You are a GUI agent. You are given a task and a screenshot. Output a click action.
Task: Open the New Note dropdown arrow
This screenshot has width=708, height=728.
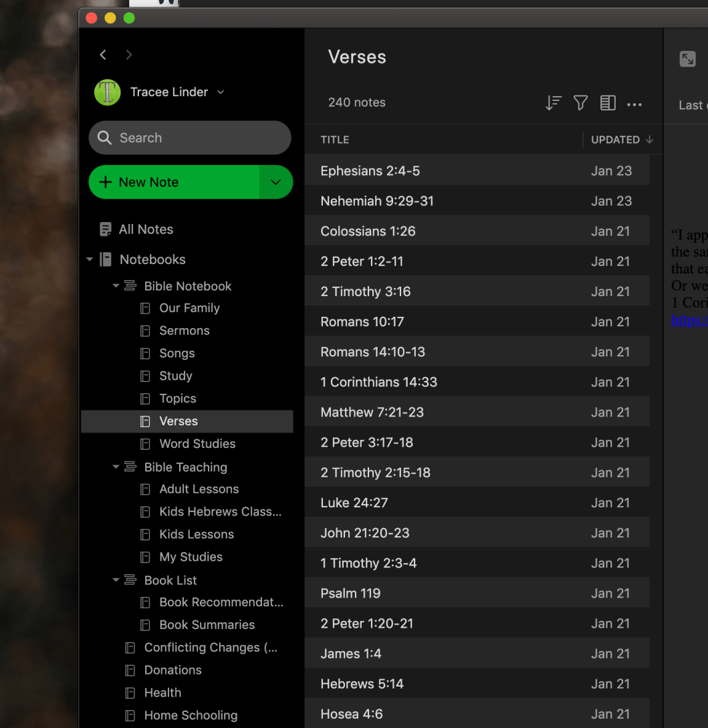point(275,183)
